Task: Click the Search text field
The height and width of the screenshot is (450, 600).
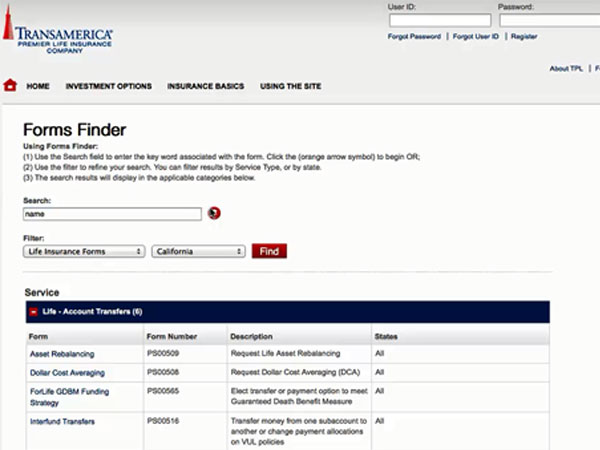Action: (112, 214)
